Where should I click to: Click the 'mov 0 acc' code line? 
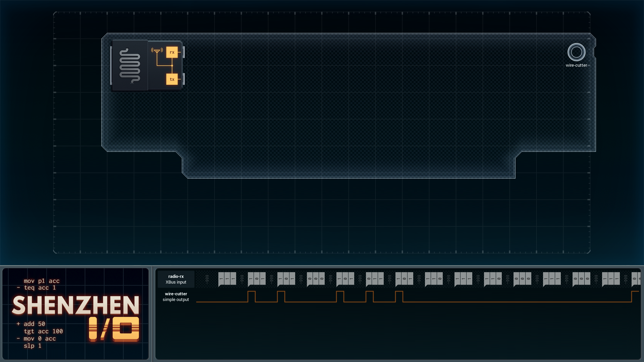pyautogui.click(x=40, y=339)
